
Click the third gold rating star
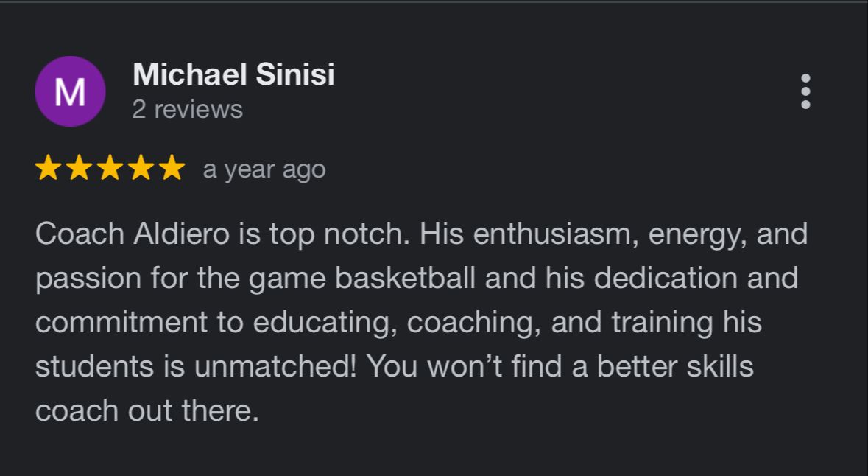pyautogui.click(x=110, y=169)
